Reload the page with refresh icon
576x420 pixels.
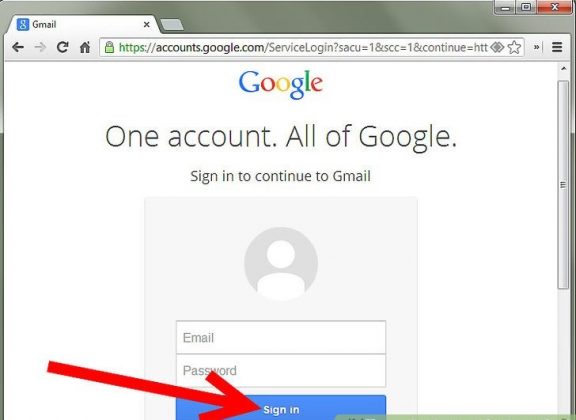[62, 47]
